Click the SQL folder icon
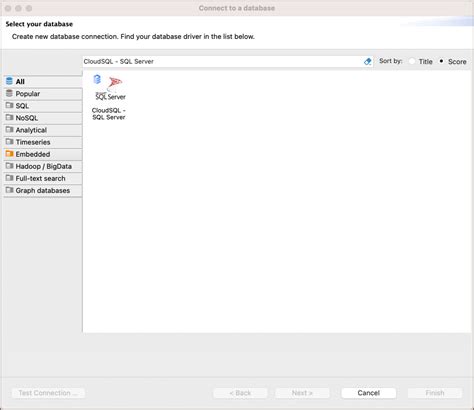Image resolution: width=474 pixels, height=410 pixels. coord(9,106)
